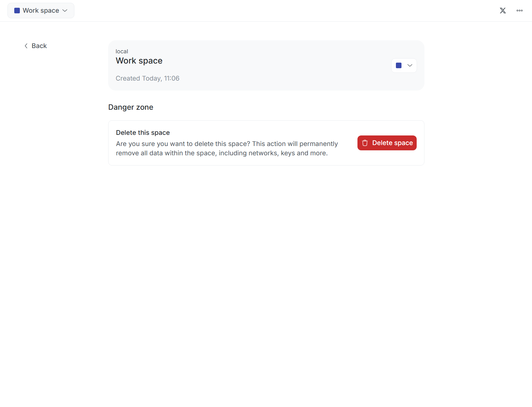This screenshot has width=532, height=407.
Task: Click the blue square icon in top-left selector
Action: click(x=17, y=11)
